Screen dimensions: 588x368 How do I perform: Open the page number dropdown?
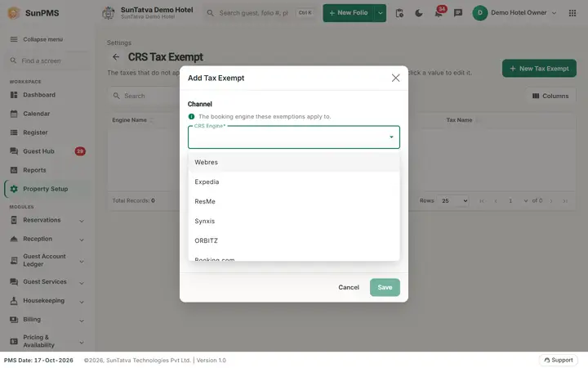(x=516, y=201)
